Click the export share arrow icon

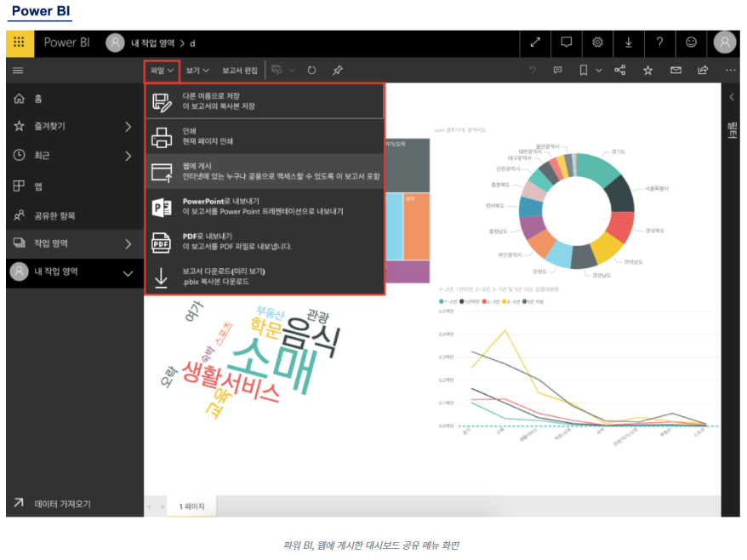pyautogui.click(x=703, y=71)
